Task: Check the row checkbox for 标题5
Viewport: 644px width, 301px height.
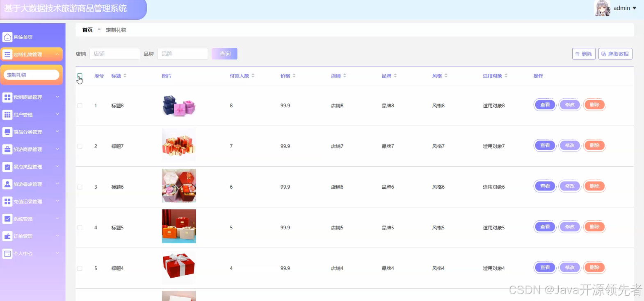Action: (80, 228)
